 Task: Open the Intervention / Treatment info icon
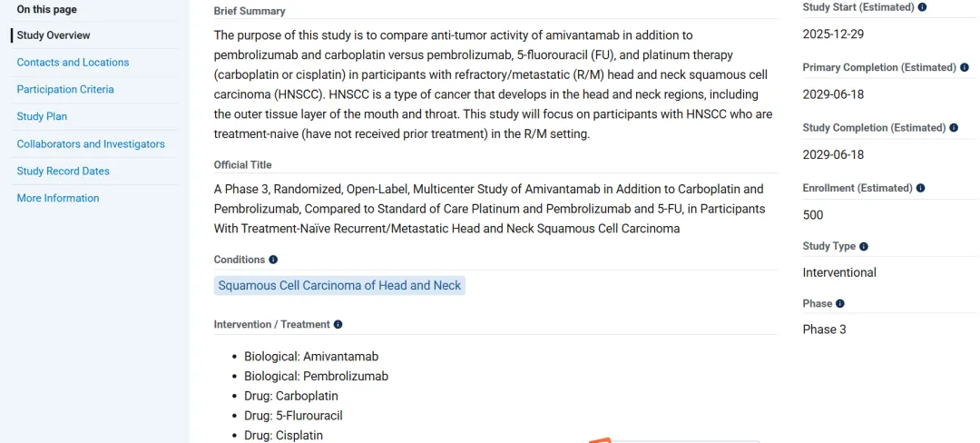click(x=338, y=324)
